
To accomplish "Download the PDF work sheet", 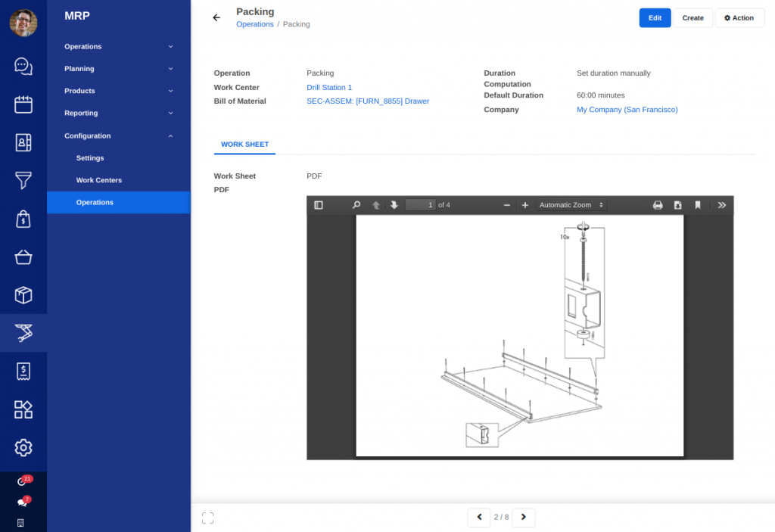I will tap(678, 205).
